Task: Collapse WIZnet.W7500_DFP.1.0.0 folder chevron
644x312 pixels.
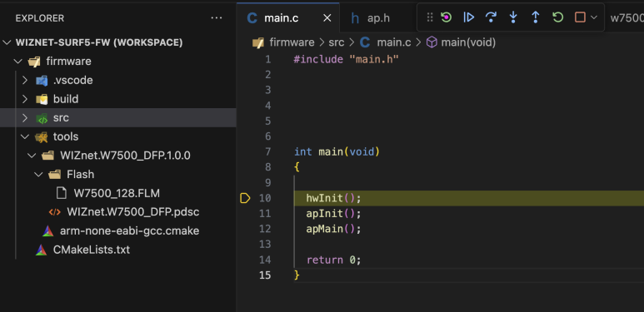Action: pyautogui.click(x=32, y=156)
